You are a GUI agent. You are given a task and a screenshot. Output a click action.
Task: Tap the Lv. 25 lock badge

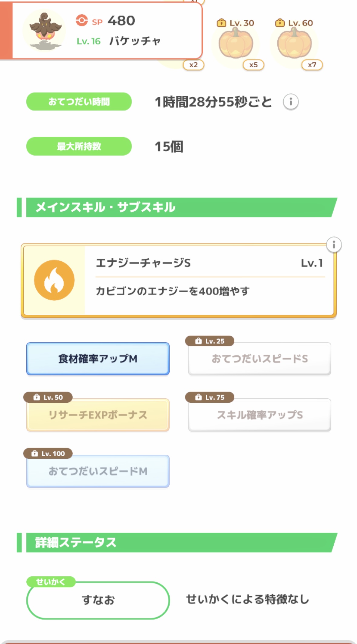point(210,341)
